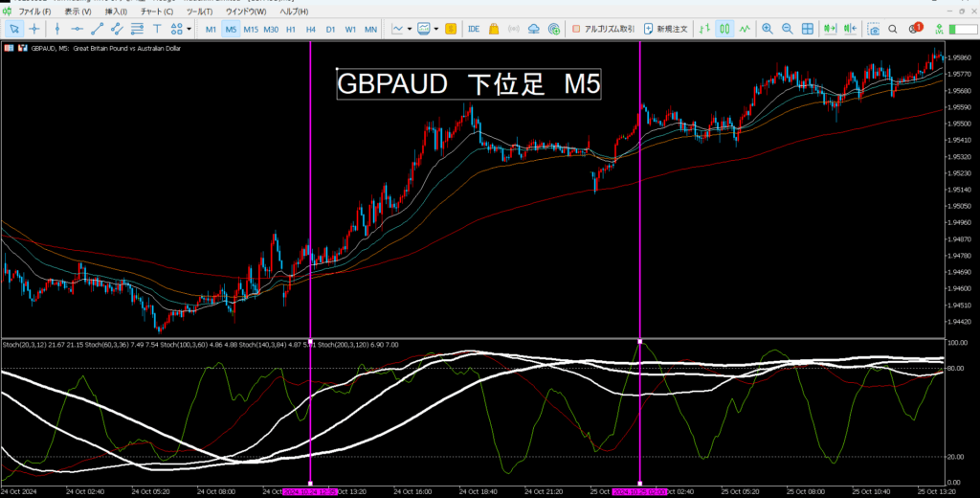Viewport: 980px width, 498px height.
Task: Open the chart type line dropdown
Action: click(x=401, y=29)
